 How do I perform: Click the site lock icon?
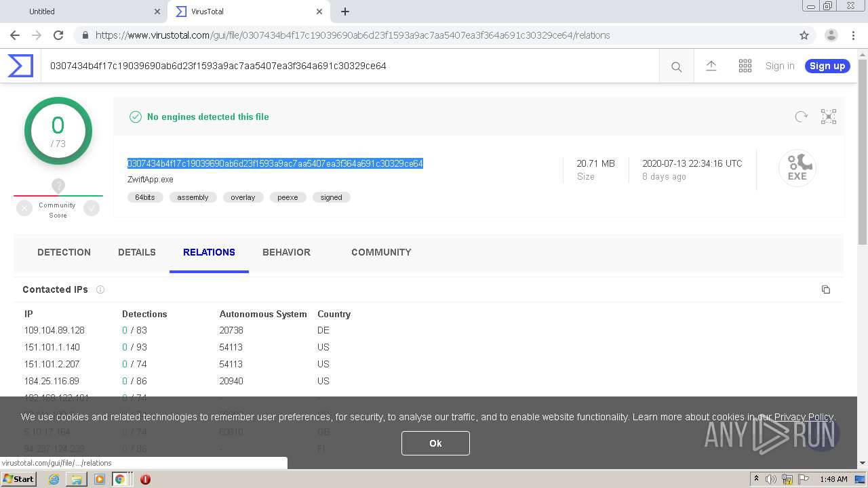click(85, 35)
